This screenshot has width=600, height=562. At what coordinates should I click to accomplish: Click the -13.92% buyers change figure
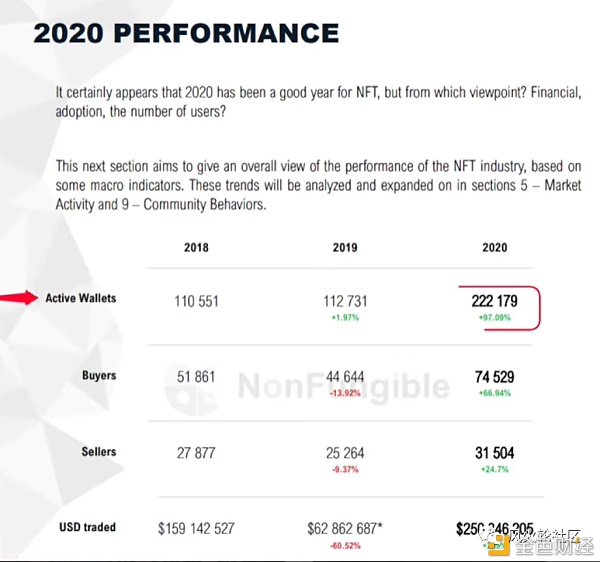coord(345,393)
